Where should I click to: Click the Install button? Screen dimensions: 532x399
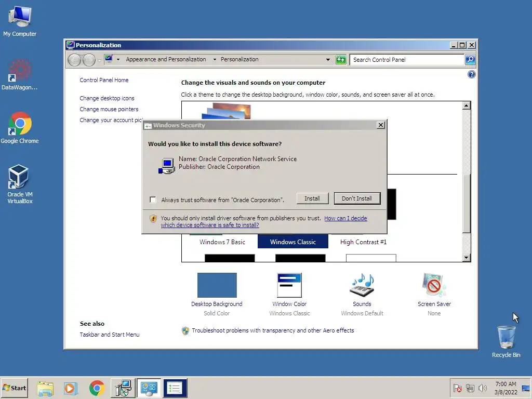click(312, 198)
